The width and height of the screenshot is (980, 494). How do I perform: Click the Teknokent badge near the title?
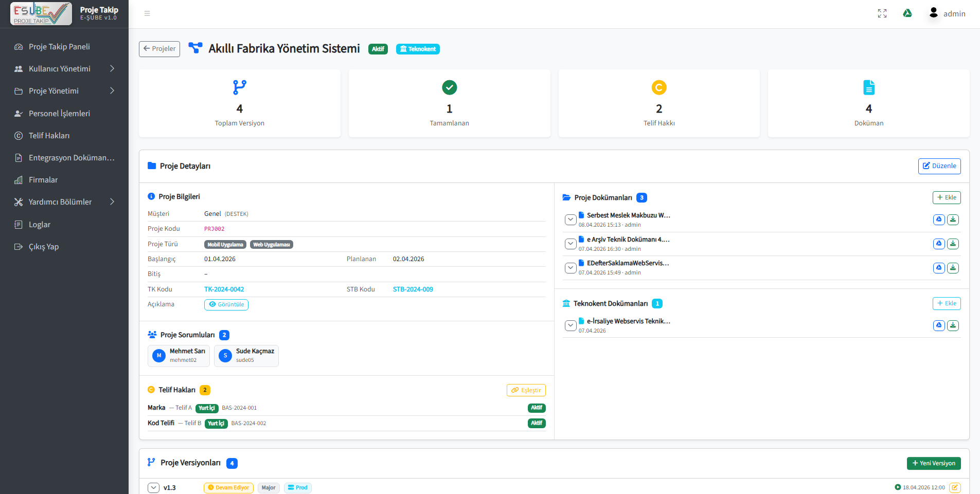418,49
